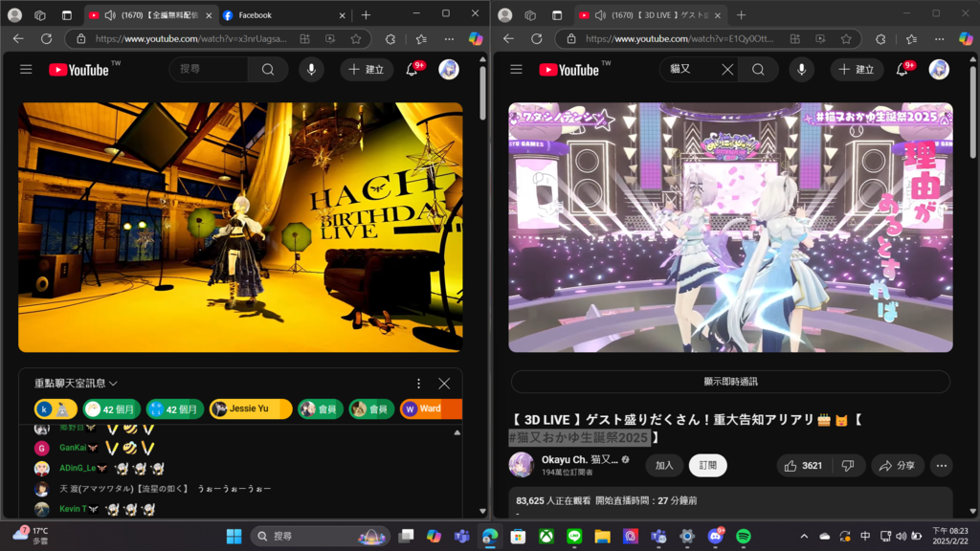
Task: Click YouTube logo in right window
Action: (569, 69)
